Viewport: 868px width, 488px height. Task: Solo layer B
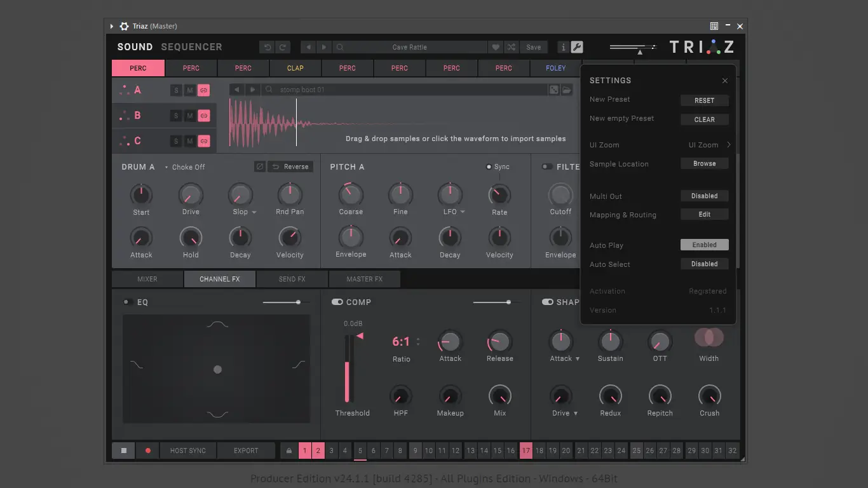tap(176, 116)
